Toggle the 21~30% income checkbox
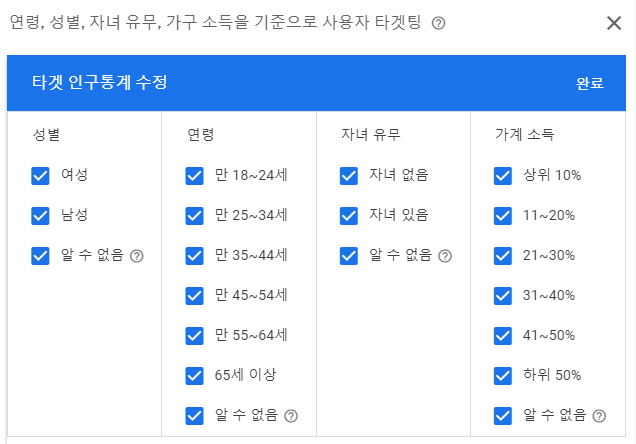Screen dimensions: 636x444 pos(503,256)
